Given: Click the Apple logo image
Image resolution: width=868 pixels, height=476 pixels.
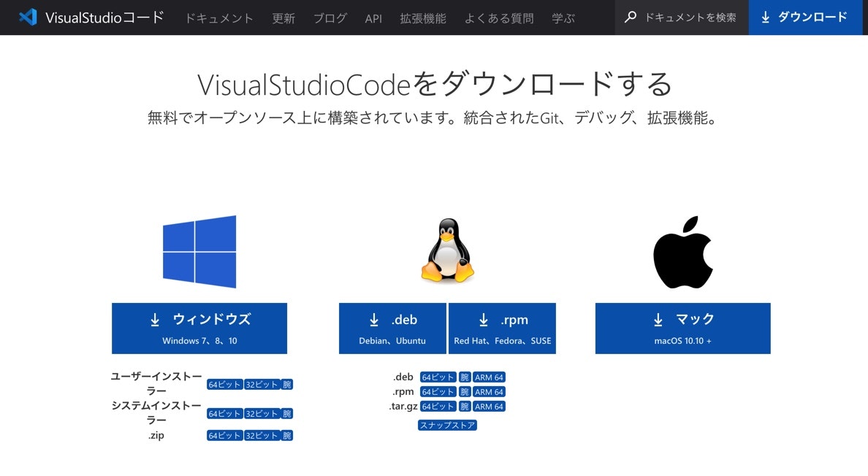Looking at the screenshot, I should [x=682, y=252].
